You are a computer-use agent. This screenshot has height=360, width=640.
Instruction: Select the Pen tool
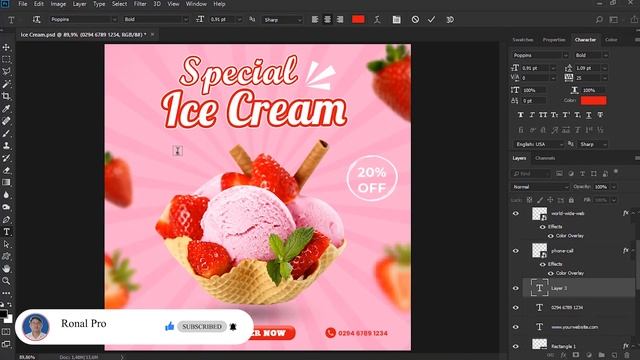coord(6,220)
